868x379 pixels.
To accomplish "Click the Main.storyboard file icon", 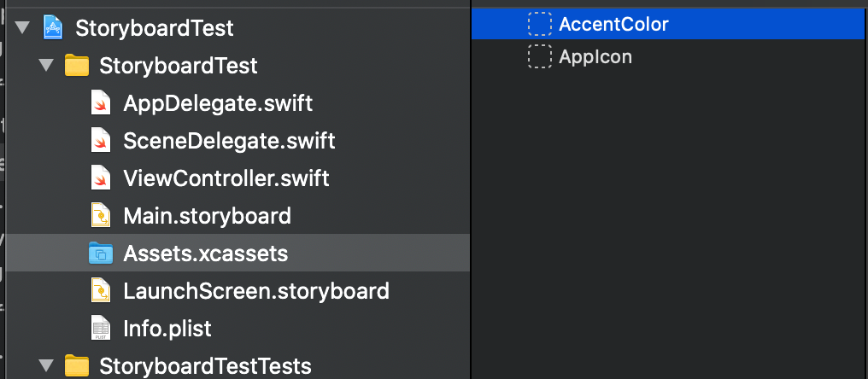I will point(101,217).
